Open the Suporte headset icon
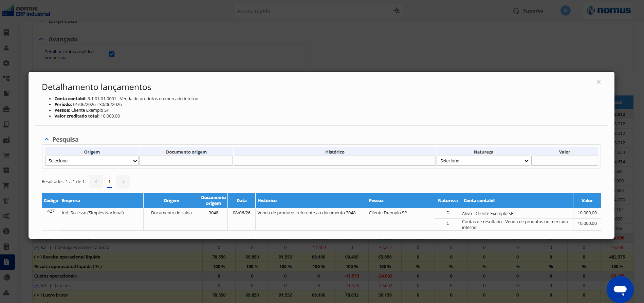The height and width of the screenshot is (303, 644). click(x=516, y=11)
